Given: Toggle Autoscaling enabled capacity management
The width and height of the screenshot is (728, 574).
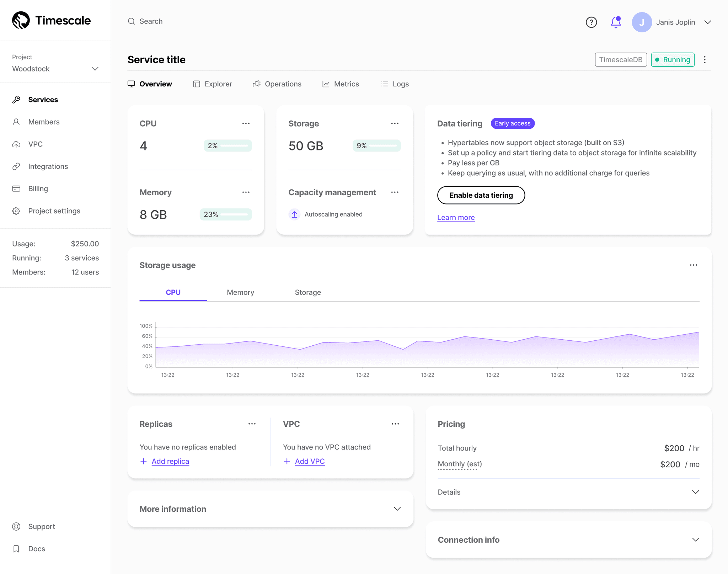Looking at the screenshot, I should (x=294, y=214).
